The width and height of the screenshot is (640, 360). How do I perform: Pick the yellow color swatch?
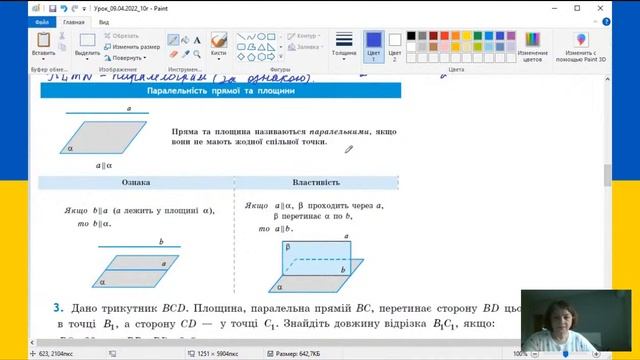467,36
